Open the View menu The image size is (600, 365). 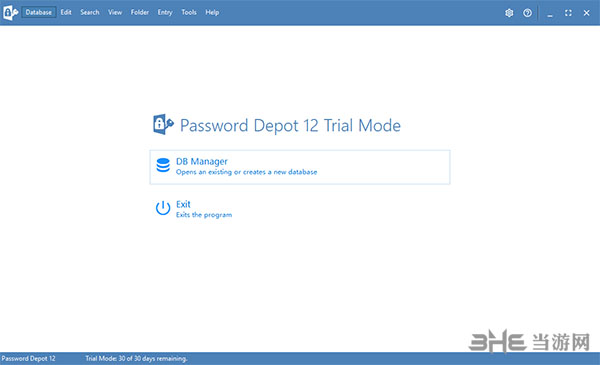click(115, 12)
